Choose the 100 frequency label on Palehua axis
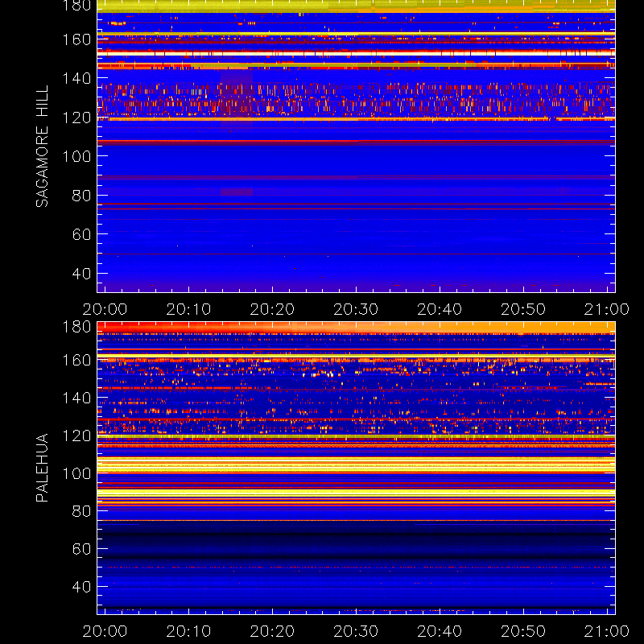This screenshot has width=644, height=644. point(76,473)
